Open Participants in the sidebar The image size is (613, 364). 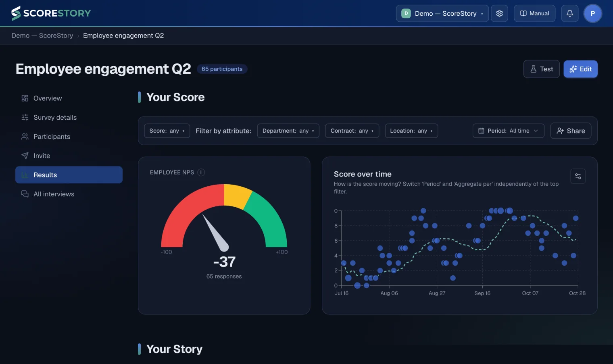coord(69,137)
